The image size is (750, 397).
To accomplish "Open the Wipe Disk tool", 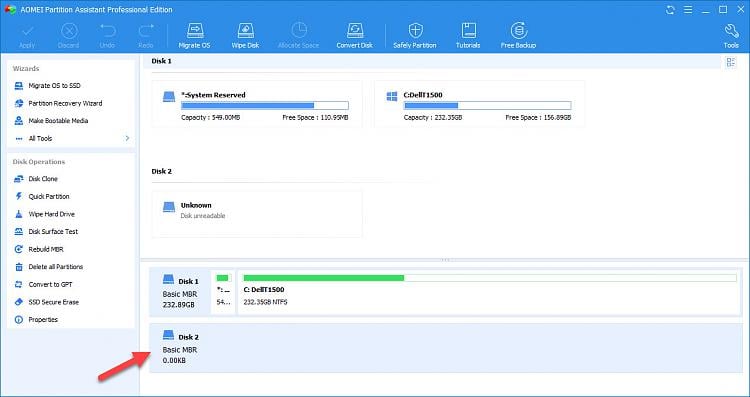I will (x=245, y=35).
